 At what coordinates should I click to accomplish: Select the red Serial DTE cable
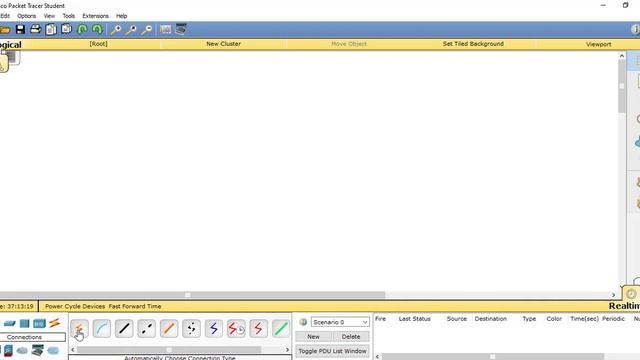pos(258,329)
